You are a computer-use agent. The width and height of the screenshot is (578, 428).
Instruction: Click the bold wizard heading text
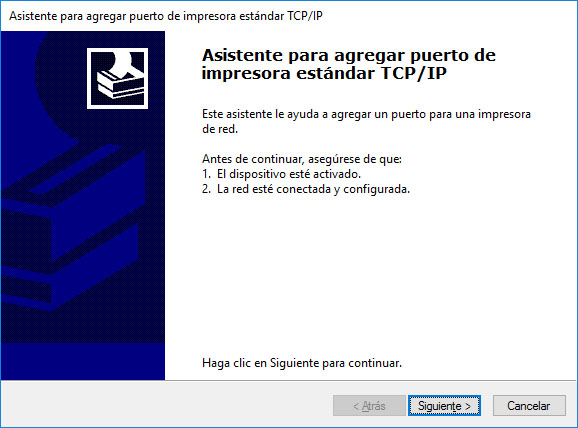(x=348, y=64)
